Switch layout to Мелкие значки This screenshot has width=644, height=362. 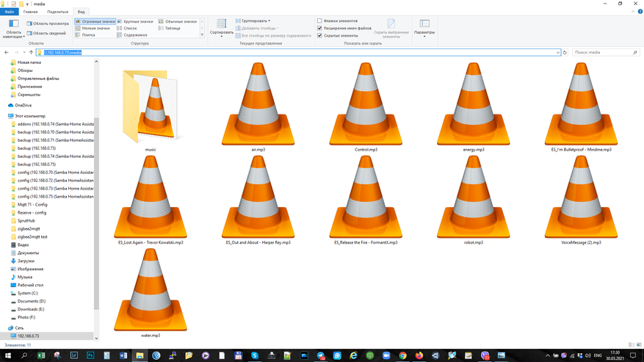pos(93,29)
